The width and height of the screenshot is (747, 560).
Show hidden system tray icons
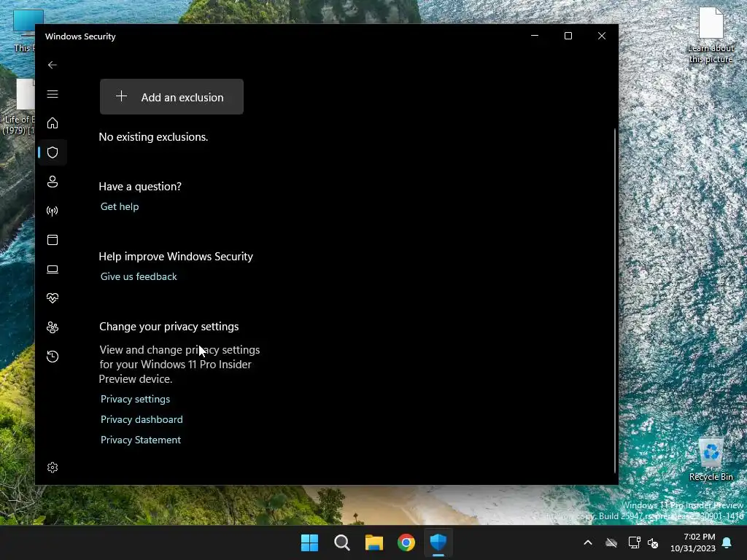click(588, 542)
